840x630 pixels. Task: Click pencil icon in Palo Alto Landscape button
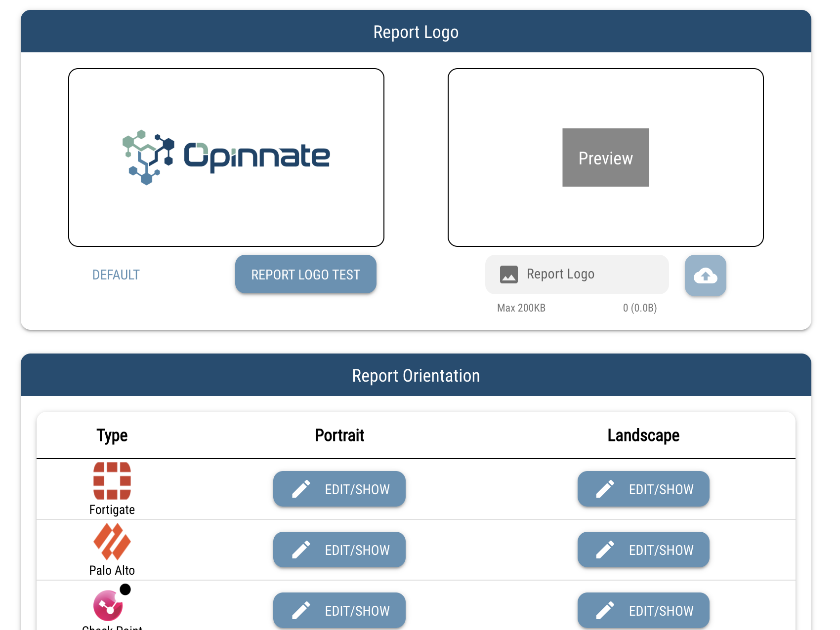coord(605,550)
